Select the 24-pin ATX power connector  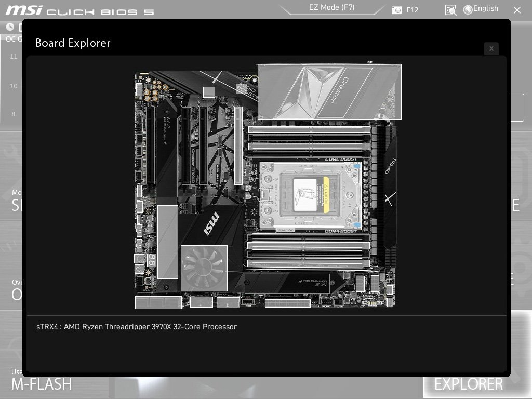coord(287,303)
